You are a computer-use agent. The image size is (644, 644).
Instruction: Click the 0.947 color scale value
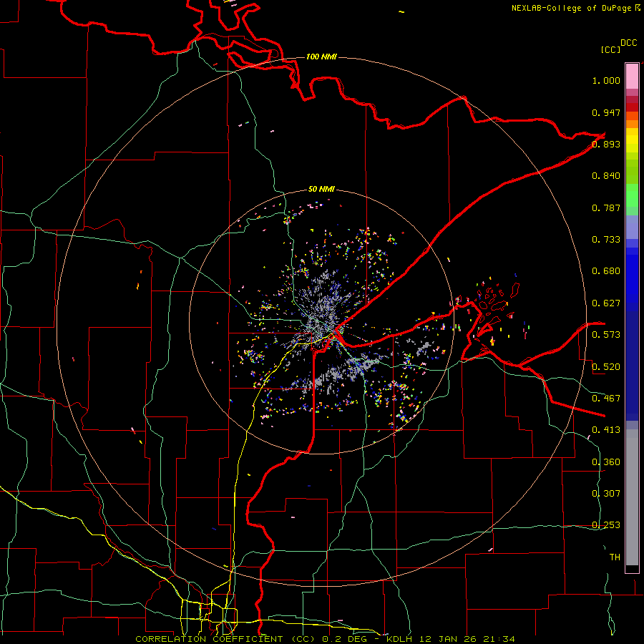point(606,112)
